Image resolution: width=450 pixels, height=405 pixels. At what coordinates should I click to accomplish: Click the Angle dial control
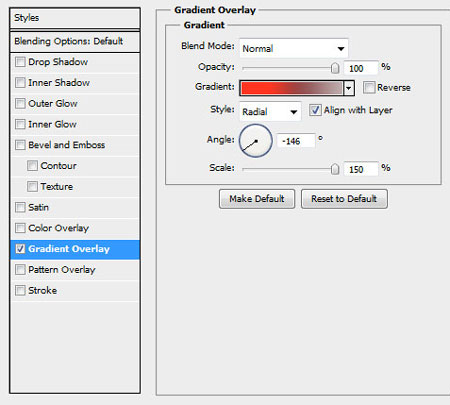coord(256,141)
